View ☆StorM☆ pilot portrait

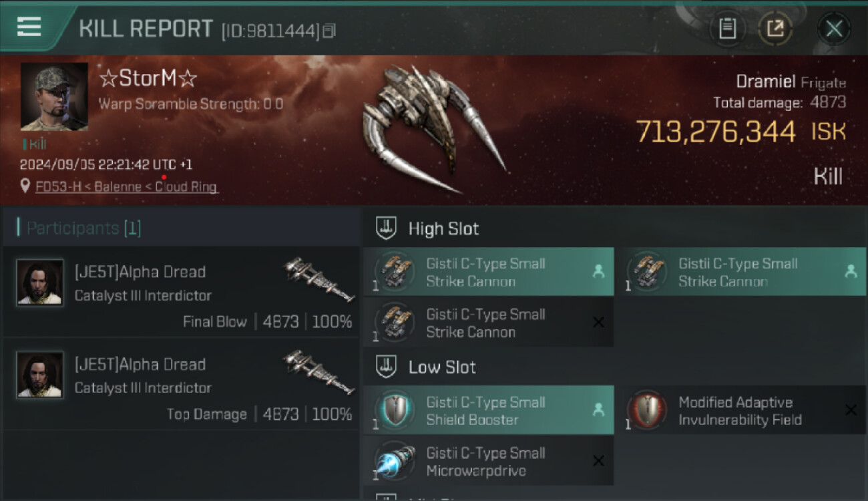[x=54, y=96]
